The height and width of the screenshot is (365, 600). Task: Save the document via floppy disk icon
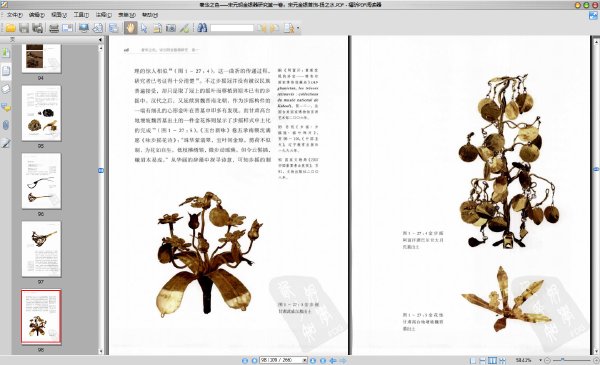24,28
